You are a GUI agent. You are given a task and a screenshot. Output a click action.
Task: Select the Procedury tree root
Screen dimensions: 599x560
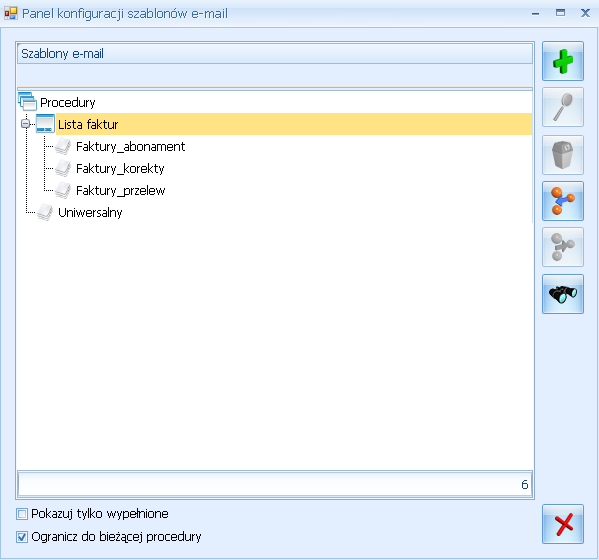point(68,102)
